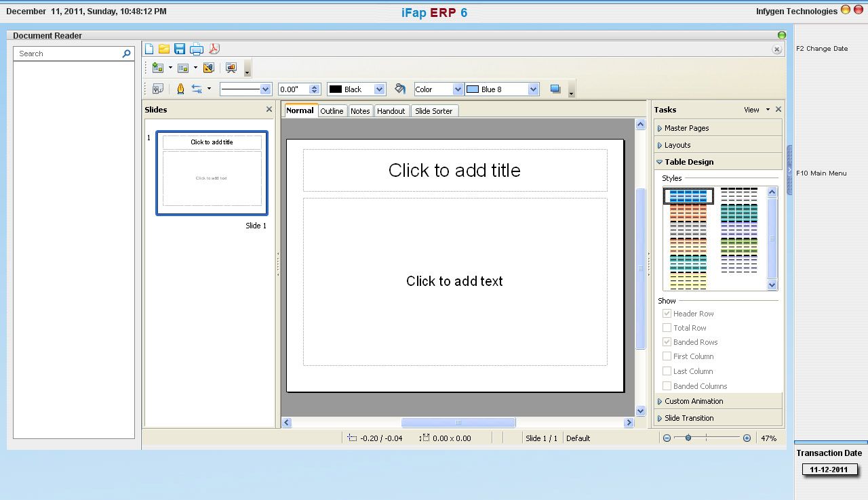Image resolution: width=868 pixels, height=500 pixels.
Task: Click the Transaction Date 11-12-2011 button
Action: point(829,470)
